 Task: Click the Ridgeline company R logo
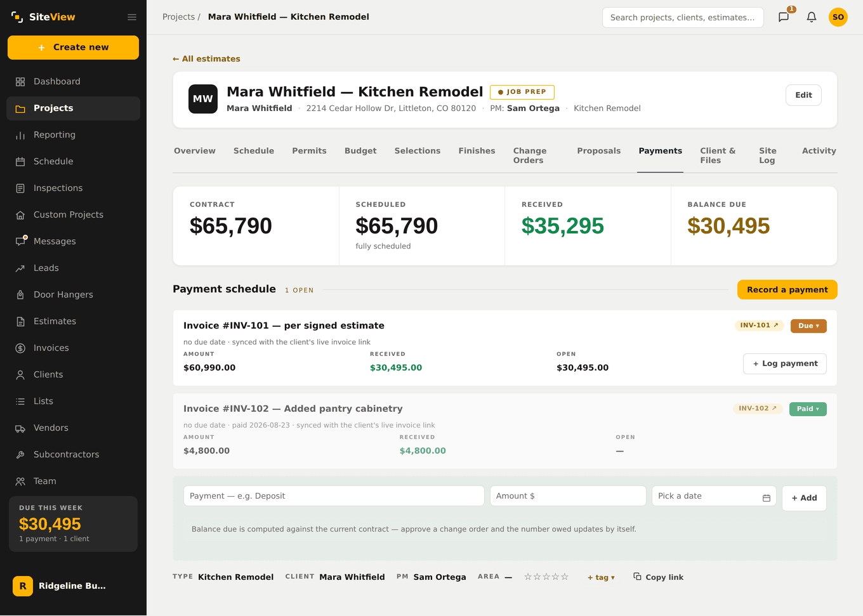(x=23, y=586)
